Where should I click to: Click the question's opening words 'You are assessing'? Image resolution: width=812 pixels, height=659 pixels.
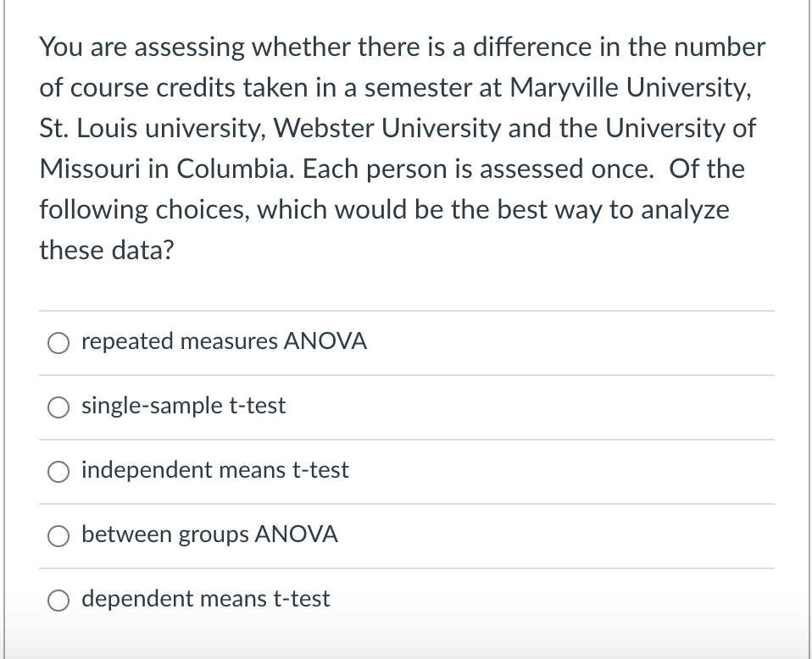(138, 47)
